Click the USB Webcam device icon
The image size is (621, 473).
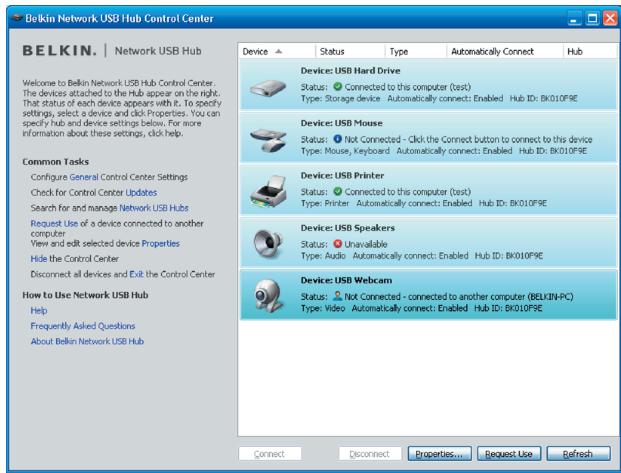268,296
